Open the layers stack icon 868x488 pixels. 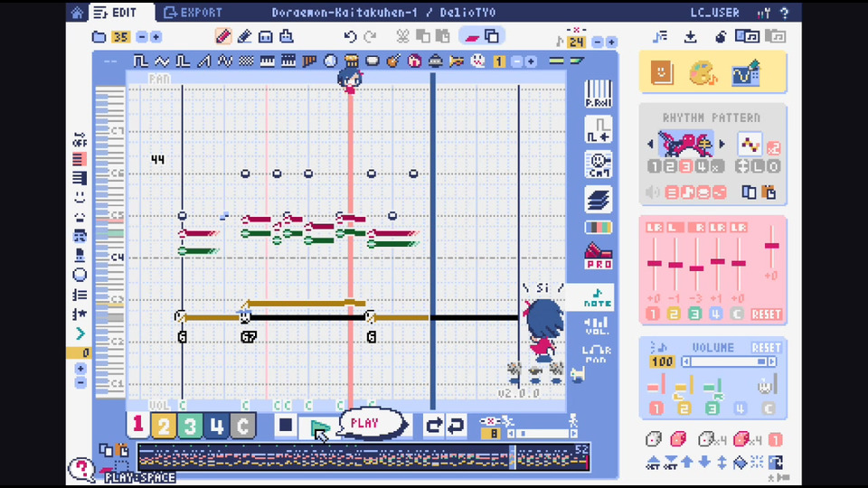tap(598, 199)
